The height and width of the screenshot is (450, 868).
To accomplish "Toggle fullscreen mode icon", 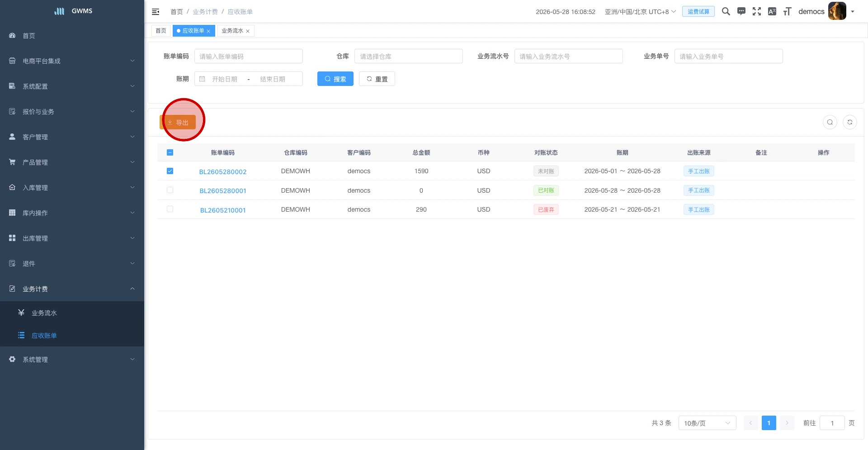I will click(x=757, y=11).
